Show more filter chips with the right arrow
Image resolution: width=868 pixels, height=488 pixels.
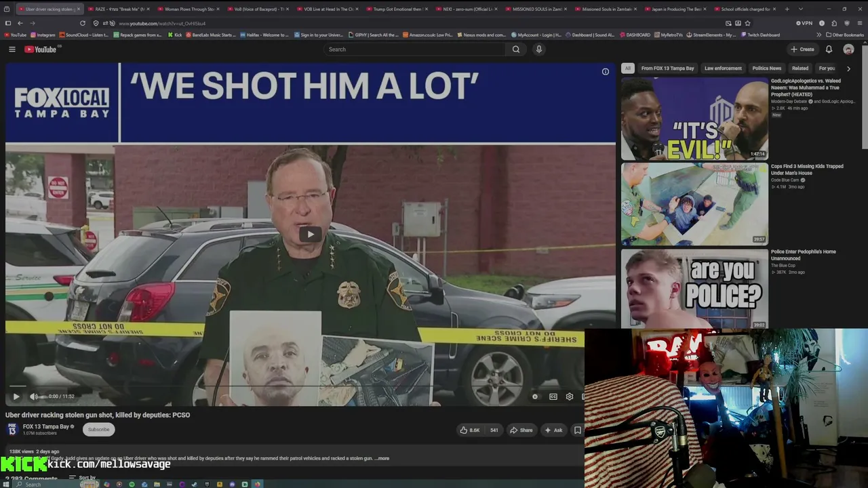tap(848, 68)
